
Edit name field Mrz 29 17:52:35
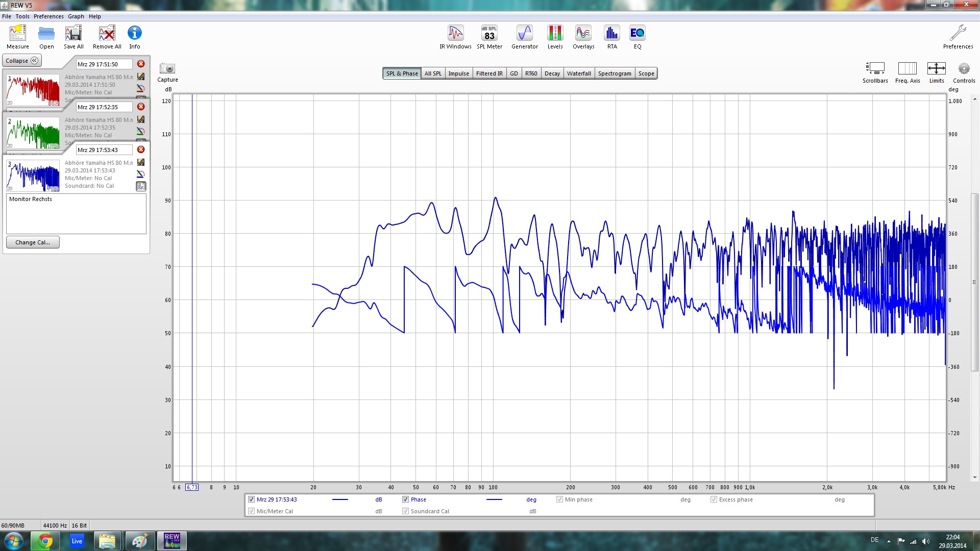point(104,107)
